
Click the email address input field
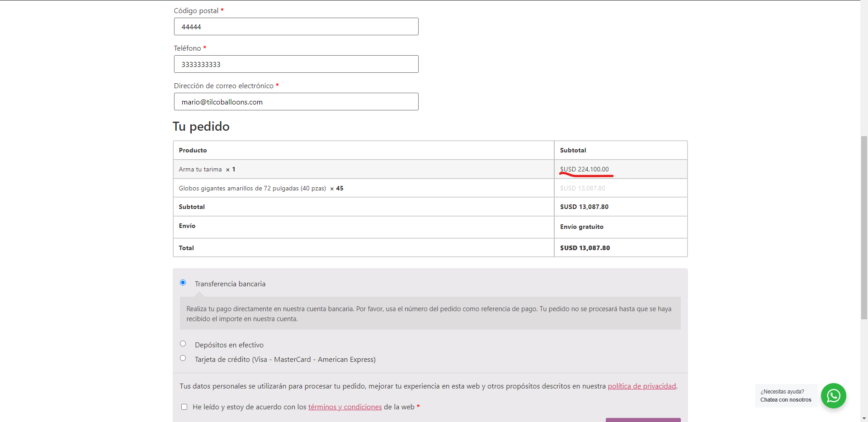[296, 102]
